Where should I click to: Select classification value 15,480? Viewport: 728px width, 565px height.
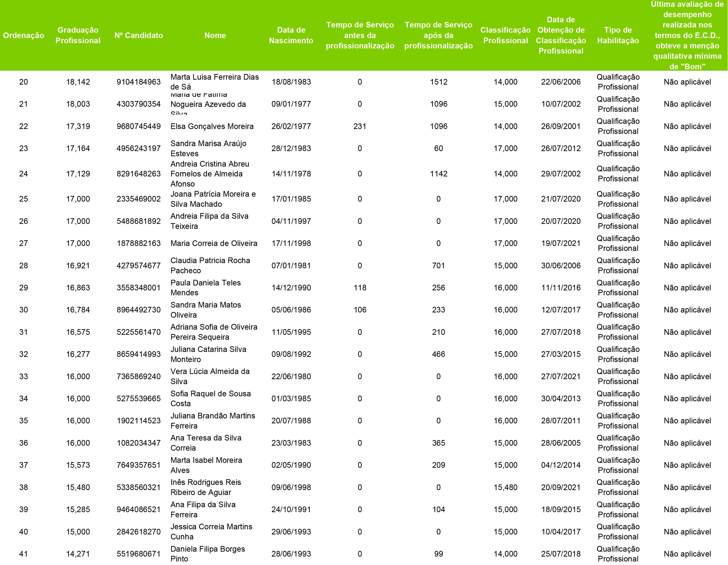pos(505,487)
